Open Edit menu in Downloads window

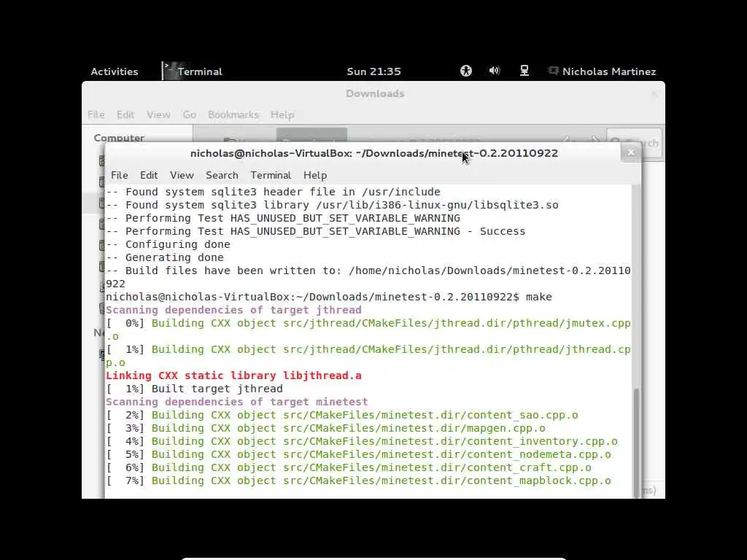click(125, 114)
